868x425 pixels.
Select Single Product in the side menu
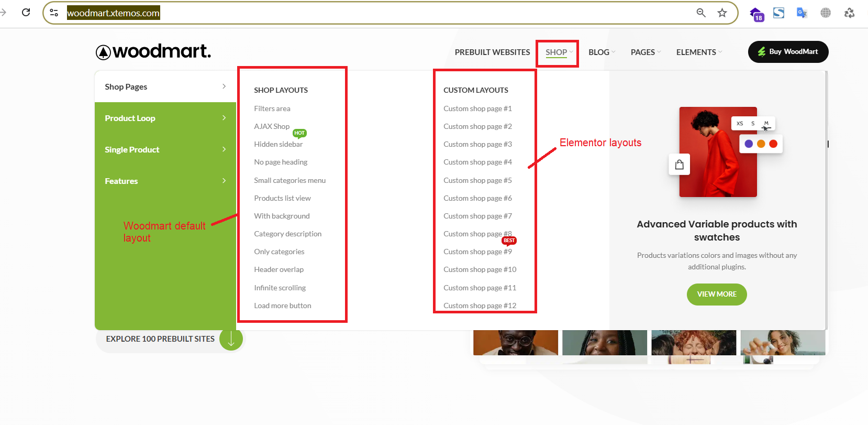point(165,149)
